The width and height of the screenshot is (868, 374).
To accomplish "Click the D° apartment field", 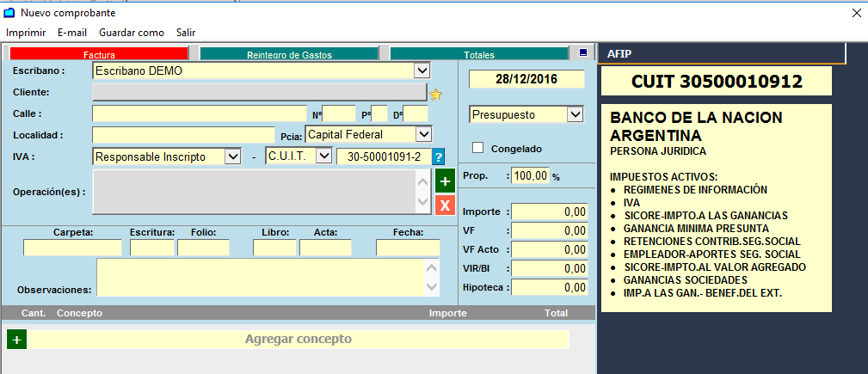I will (416, 114).
